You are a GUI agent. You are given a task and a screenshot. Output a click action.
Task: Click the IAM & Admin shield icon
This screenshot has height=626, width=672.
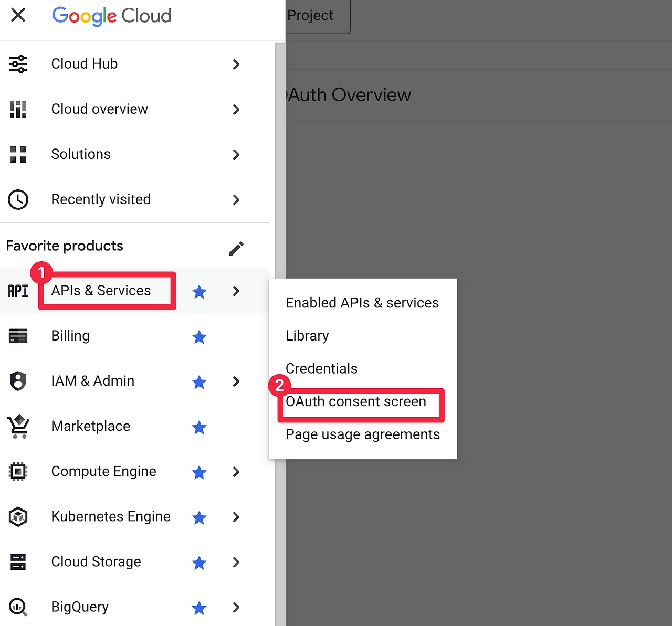click(x=18, y=381)
